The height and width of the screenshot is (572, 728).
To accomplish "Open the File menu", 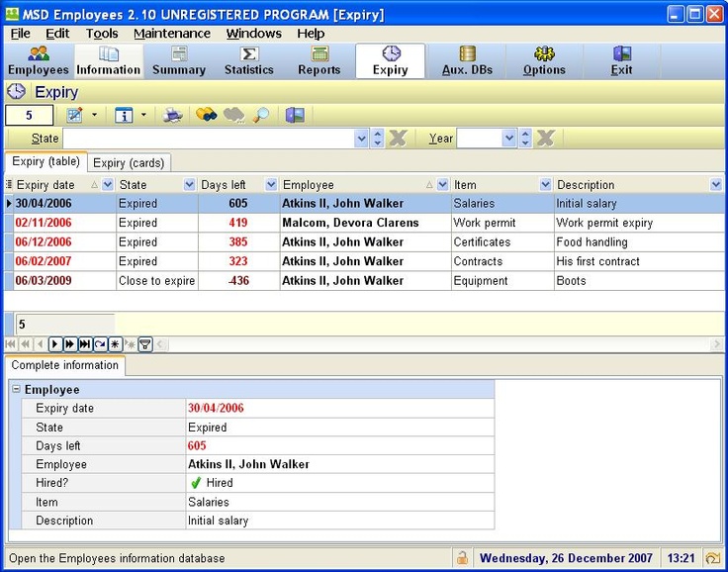I will pos(21,34).
